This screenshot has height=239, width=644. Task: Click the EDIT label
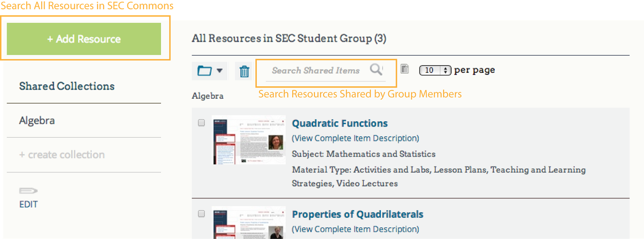(x=29, y=204)
